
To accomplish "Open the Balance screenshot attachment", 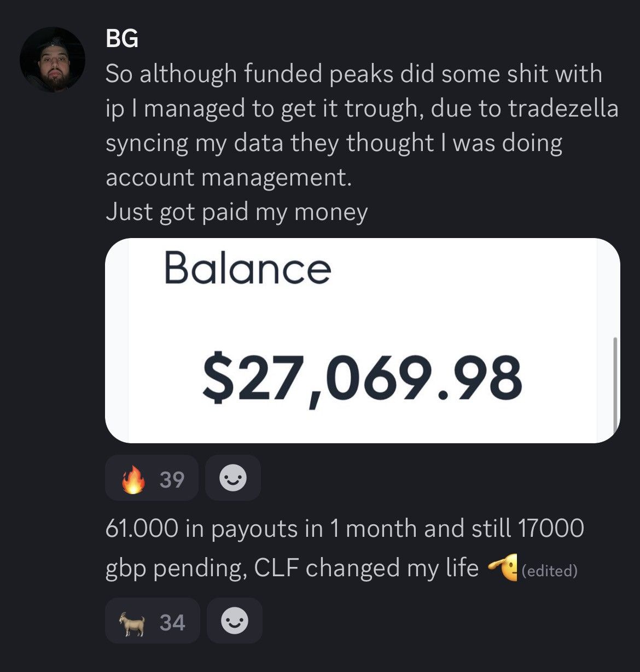I will [x=362, y=340].
